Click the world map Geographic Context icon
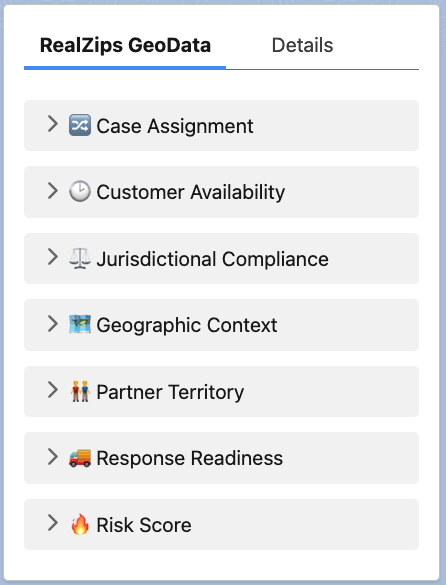The height and width of the screenshot is (585, 446). pyautogui.click(x=80, y=324)
